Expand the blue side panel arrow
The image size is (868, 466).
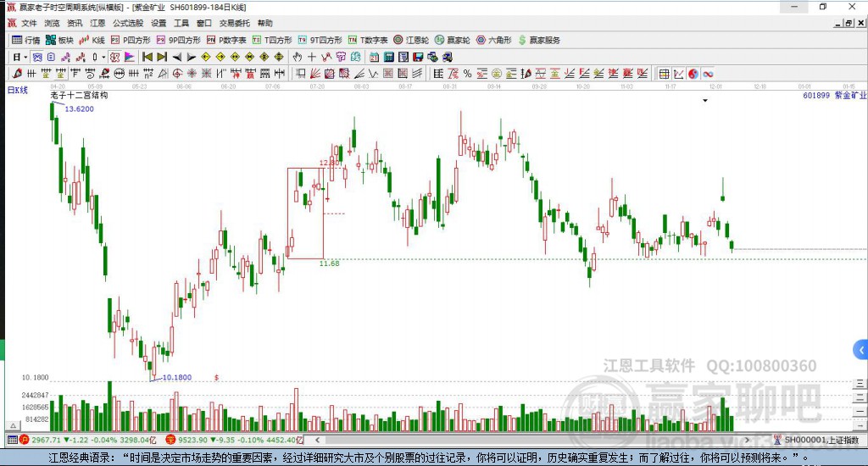coord(860,350)
